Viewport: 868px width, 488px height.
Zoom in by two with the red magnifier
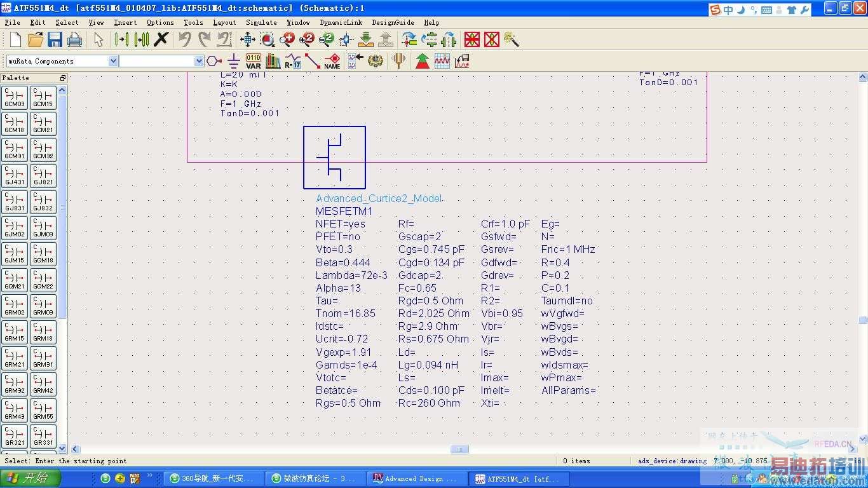pyautogui.click(x=307, y=39)
